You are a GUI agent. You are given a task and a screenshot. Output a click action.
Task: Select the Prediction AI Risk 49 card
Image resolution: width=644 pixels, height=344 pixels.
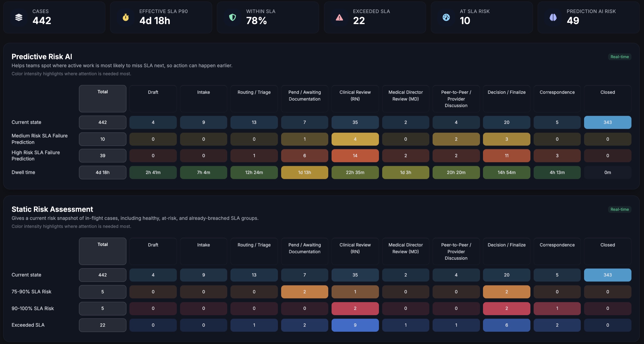click(x=588, y=17)
